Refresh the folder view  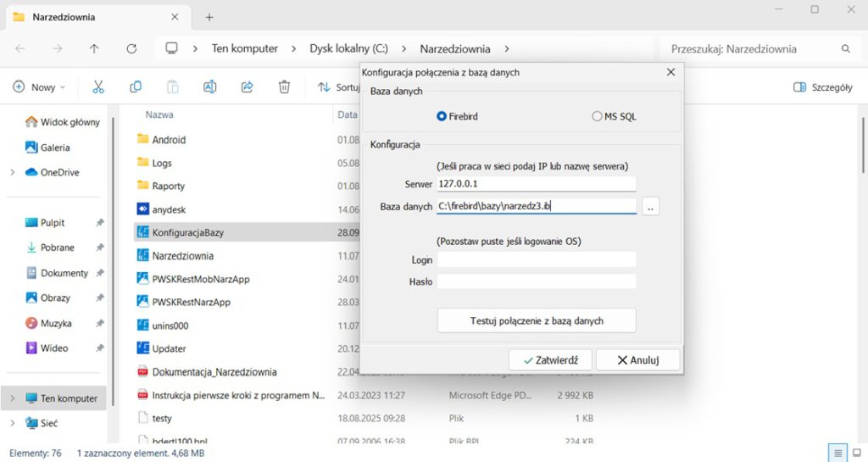[x=131, y=48]
